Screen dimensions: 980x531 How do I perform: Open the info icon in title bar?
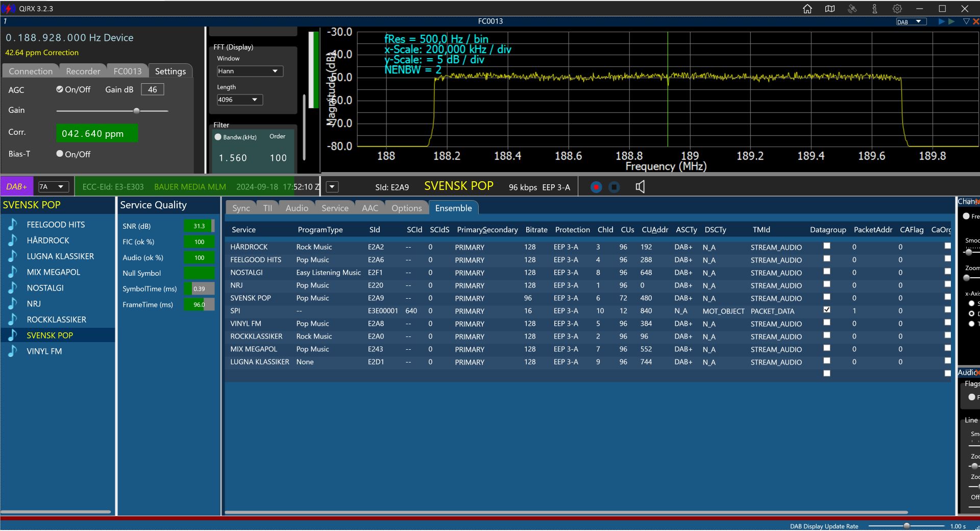coord(874,9)
